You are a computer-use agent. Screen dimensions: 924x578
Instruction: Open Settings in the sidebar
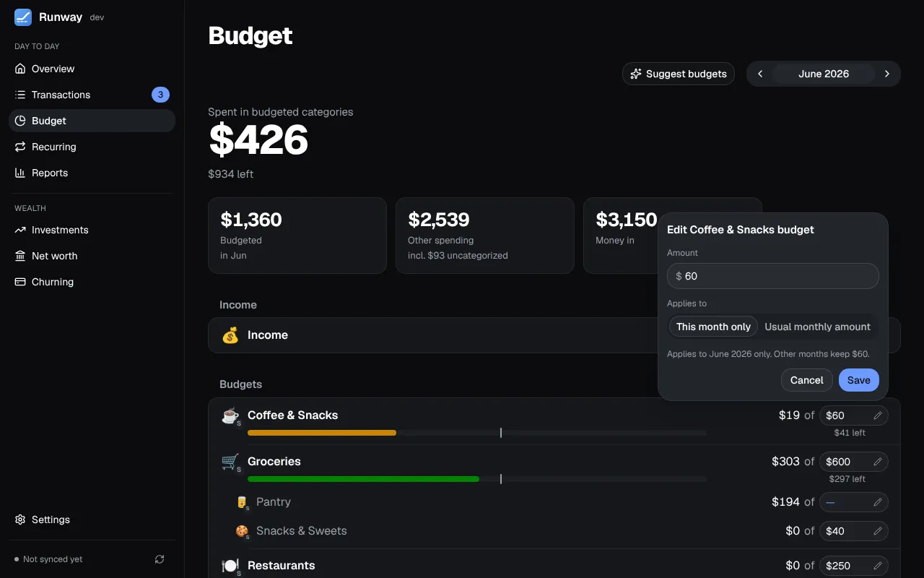tap(92, 519)
